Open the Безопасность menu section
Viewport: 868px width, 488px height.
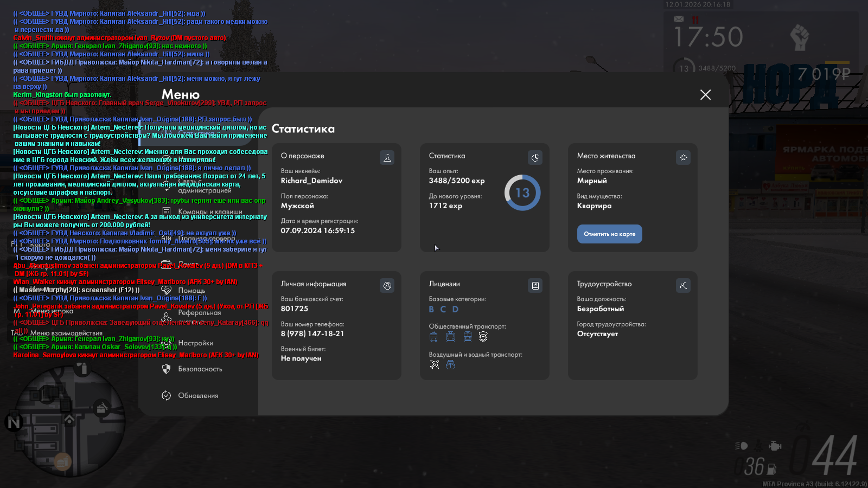pyautogui.click(x=200, y=369)
